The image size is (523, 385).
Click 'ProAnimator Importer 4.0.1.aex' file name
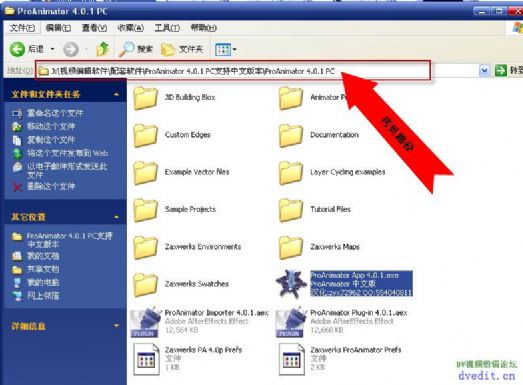pos(217,313)
